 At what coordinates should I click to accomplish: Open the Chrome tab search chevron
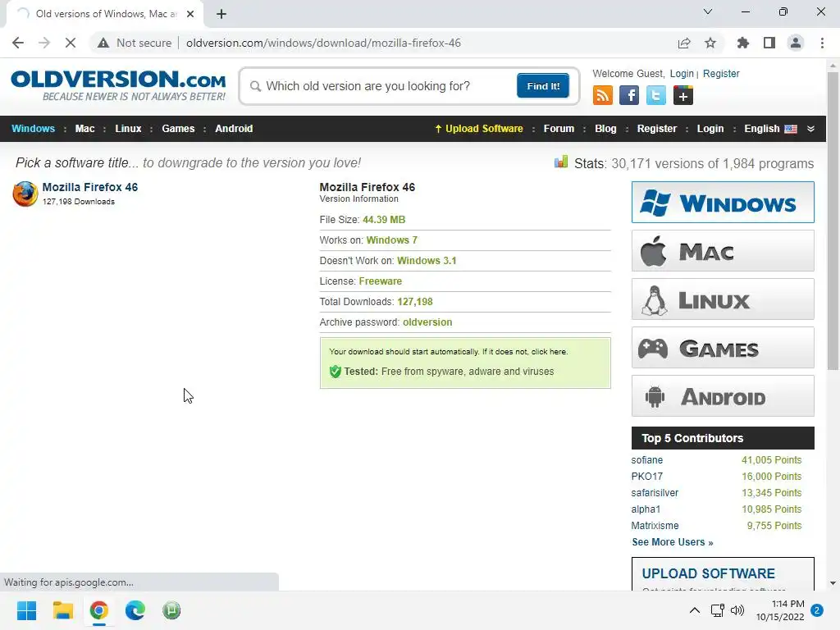click(x=708, y=11)
